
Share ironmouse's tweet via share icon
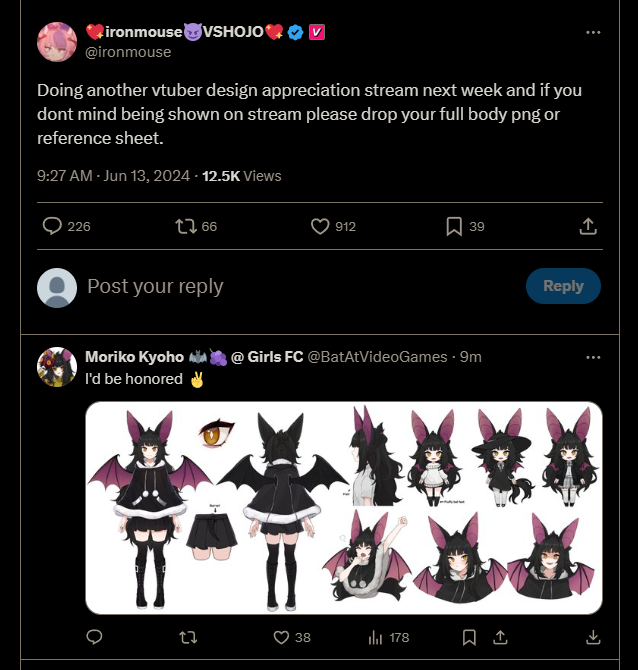[x=589, y=227]
